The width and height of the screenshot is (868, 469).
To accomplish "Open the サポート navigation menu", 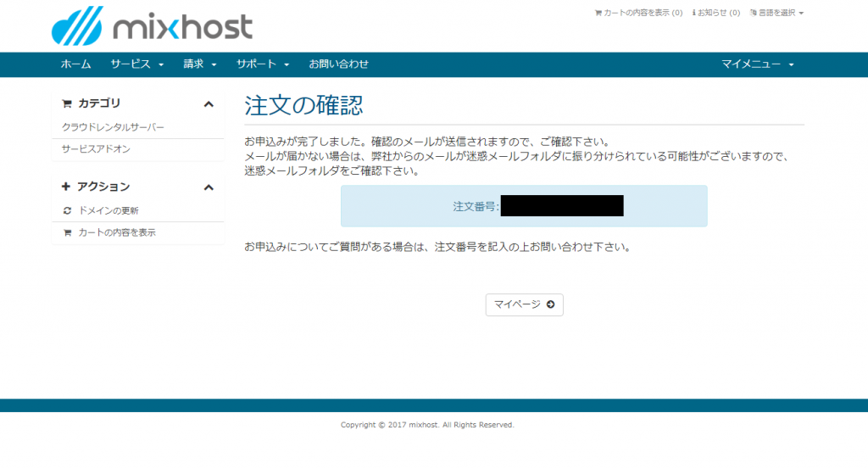I will click(263, 64).
